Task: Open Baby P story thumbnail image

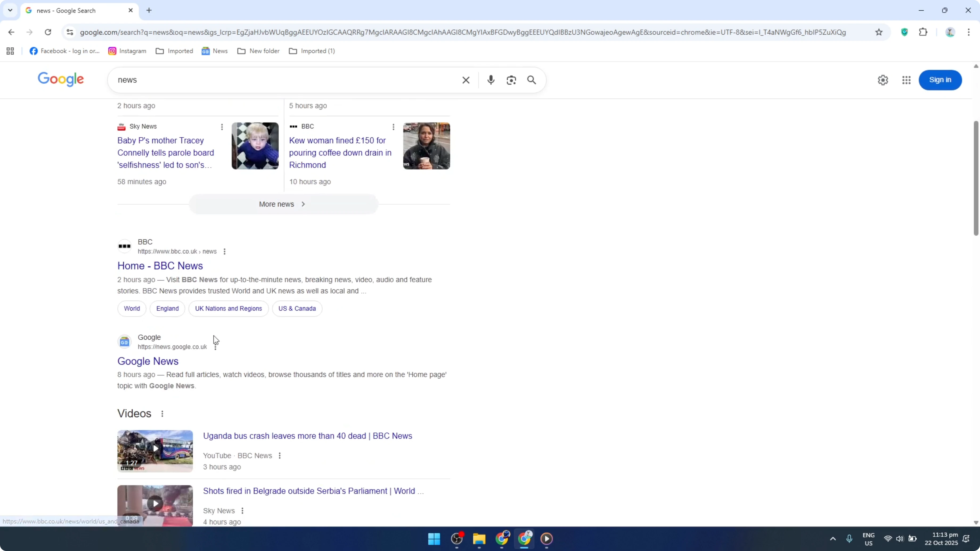Action: tap(255, 146)
